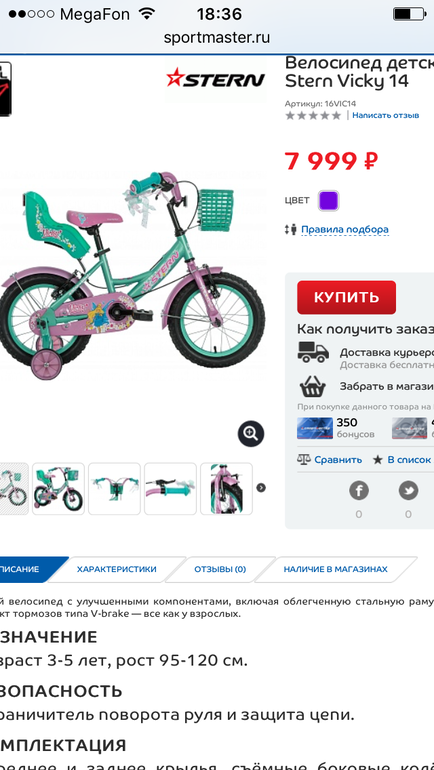Viewport: 434px width, 770px height.
Task: Click the red КУПИТЬ button
Action: [x=347, y=297]
